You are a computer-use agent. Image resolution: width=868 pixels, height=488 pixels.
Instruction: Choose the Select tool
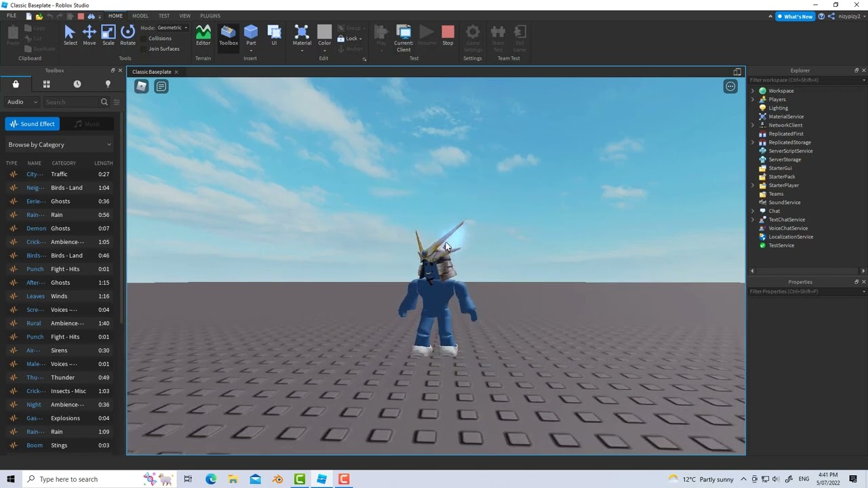click(70, 35)
